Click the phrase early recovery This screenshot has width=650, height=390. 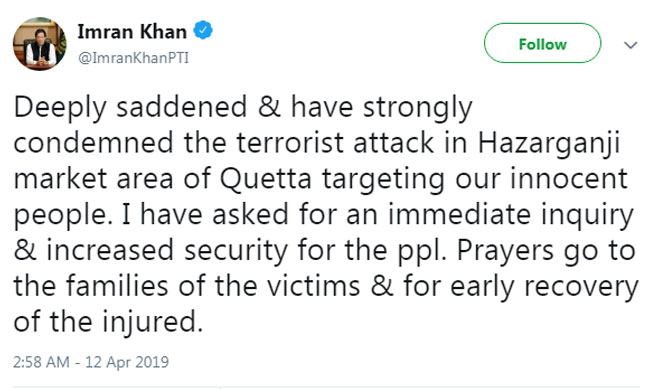pos(544,287)
